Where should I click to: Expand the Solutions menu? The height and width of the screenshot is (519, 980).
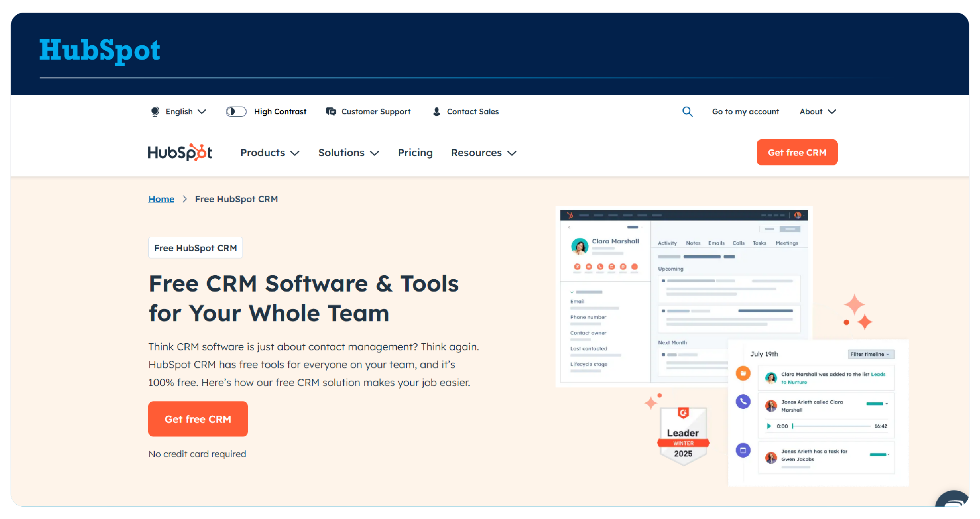[x=349, y=152]
